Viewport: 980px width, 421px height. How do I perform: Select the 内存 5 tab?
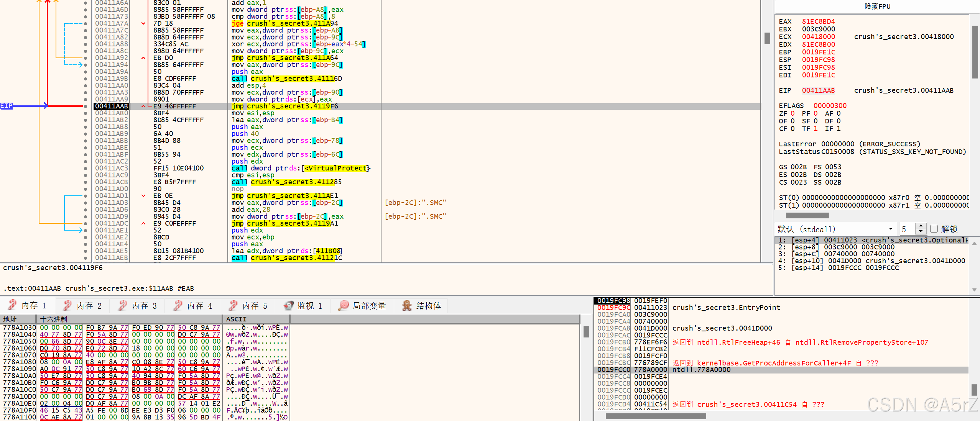tap(248, 305)
